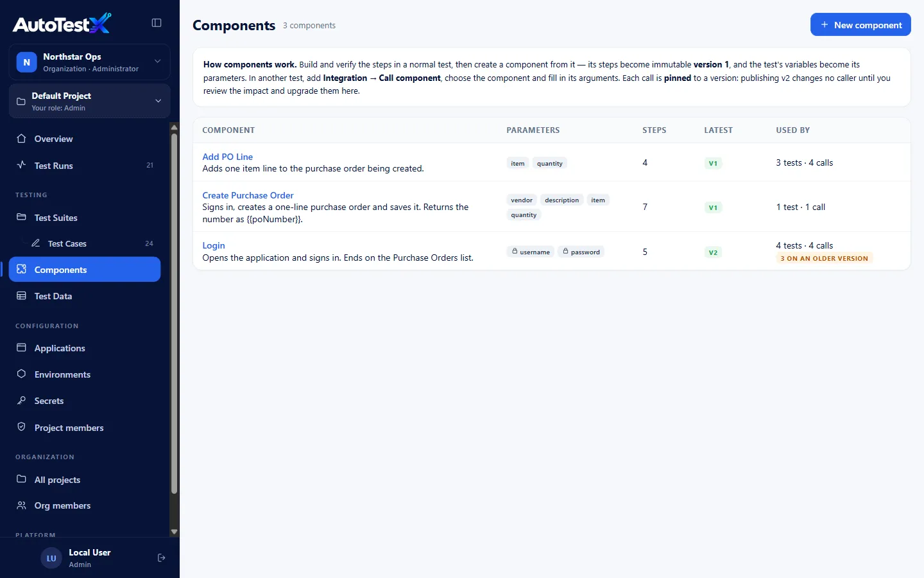The image size is (924, 578).
Task: Click the Test Suites folder icon
Action: pos(21,217)
